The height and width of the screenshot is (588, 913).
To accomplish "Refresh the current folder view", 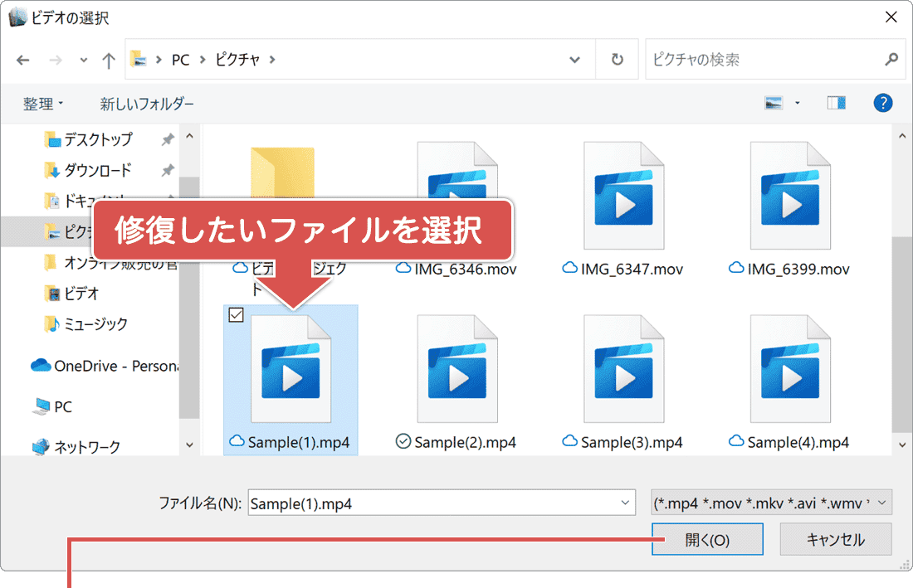I will (x=618, y=59).
